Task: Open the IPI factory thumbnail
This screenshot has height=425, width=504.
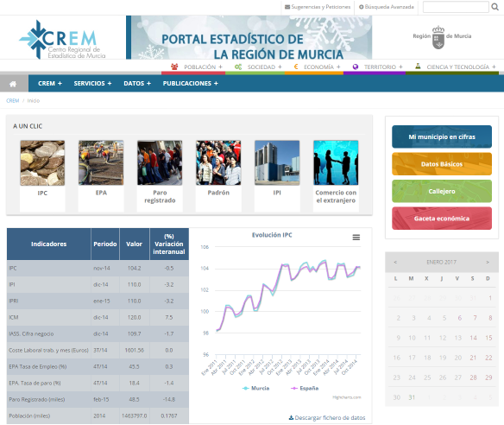Action: click(277, 162)
